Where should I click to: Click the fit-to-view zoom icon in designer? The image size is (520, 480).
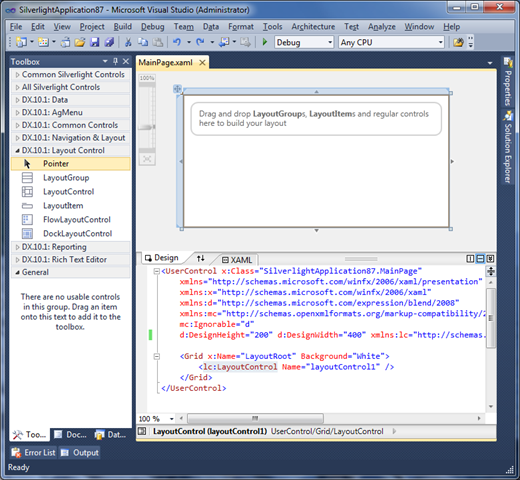(147, 159)
